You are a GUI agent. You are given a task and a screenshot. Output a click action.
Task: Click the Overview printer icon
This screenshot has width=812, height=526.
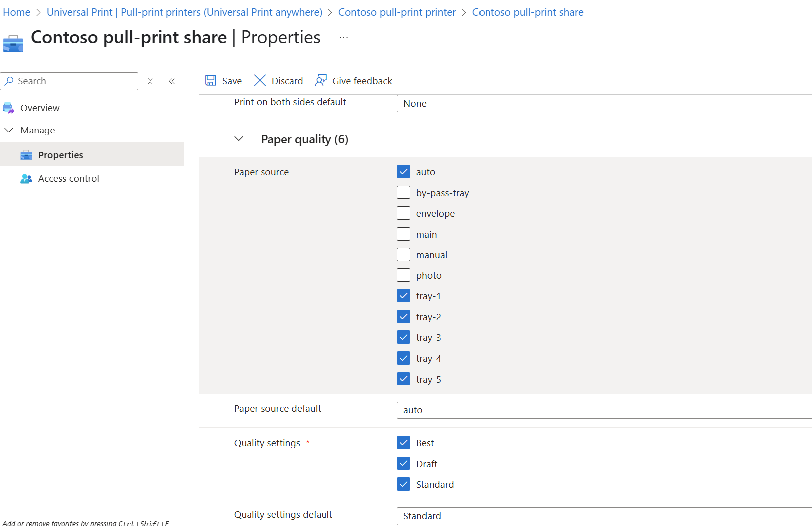(x=8, y=108)
